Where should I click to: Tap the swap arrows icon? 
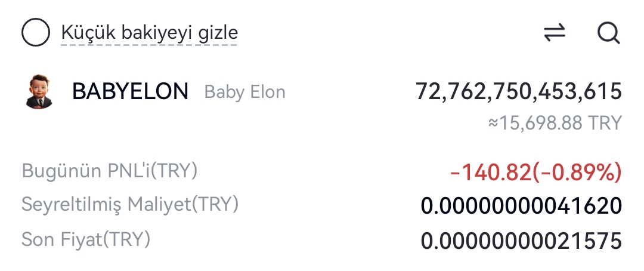[555, 32]
